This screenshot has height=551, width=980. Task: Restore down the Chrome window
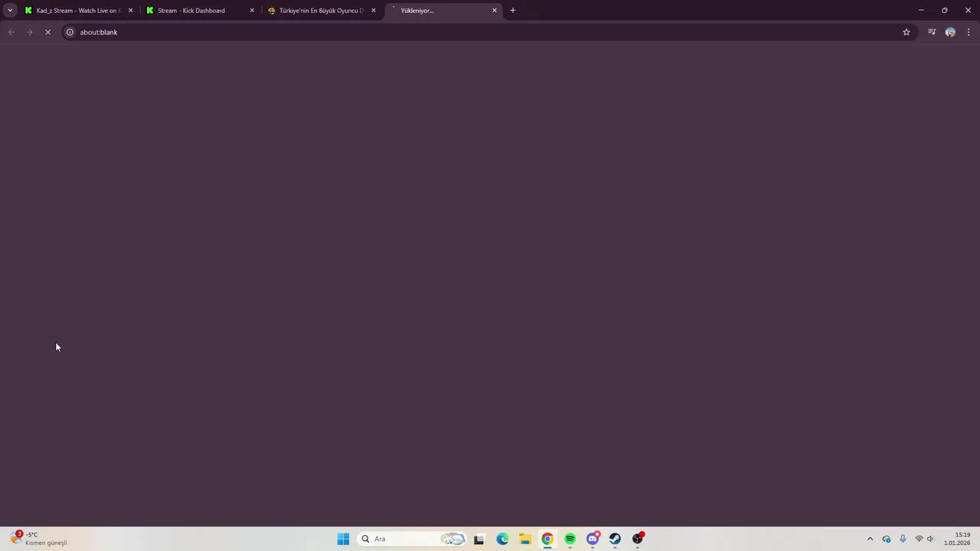click(x=945, y=11)
